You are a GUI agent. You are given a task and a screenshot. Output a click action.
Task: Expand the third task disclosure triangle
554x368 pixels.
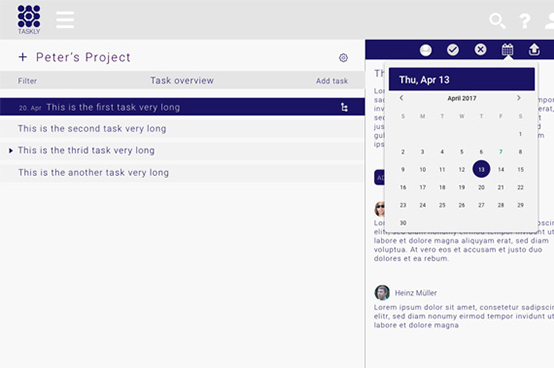tap(11, 151)
